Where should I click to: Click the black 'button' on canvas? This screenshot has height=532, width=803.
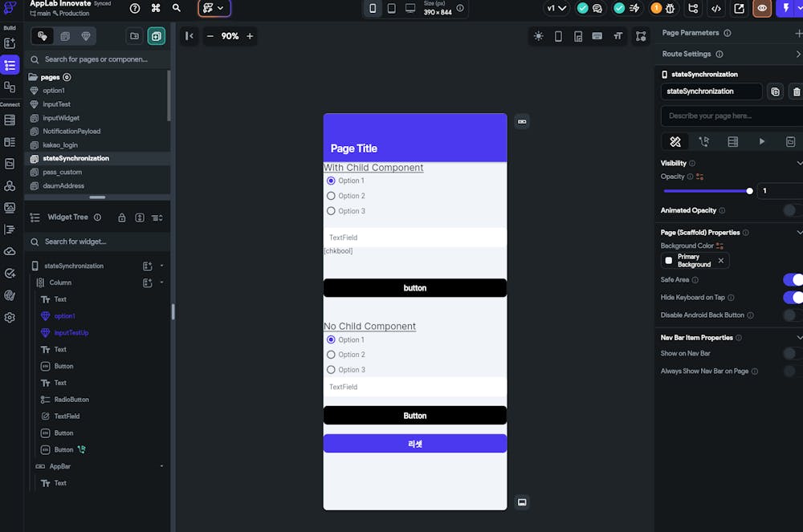(415, 288)
